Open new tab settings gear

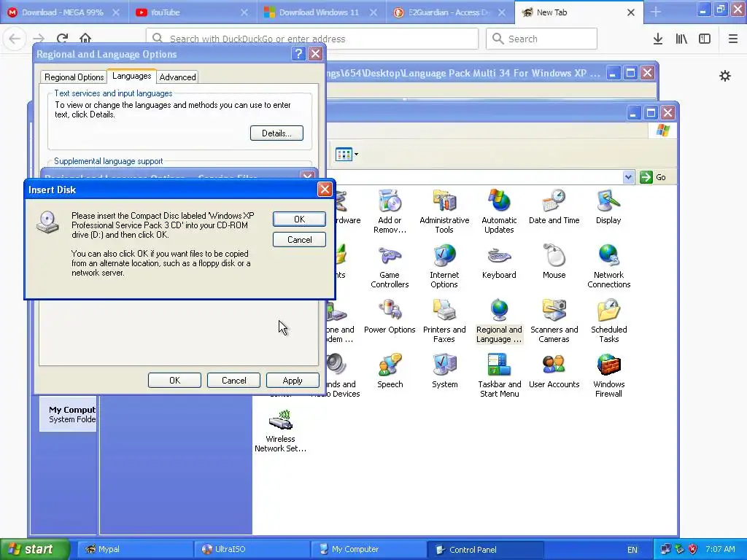click(725, 76)
